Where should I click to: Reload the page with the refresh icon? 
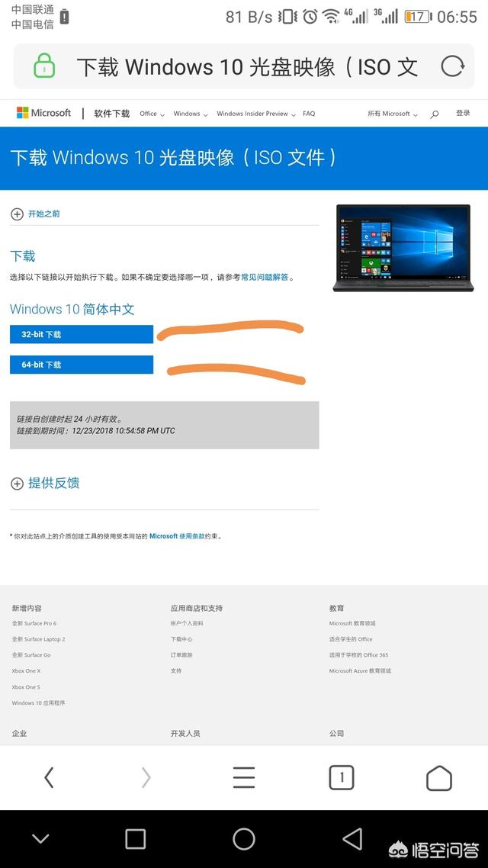(x=453, y=66)
